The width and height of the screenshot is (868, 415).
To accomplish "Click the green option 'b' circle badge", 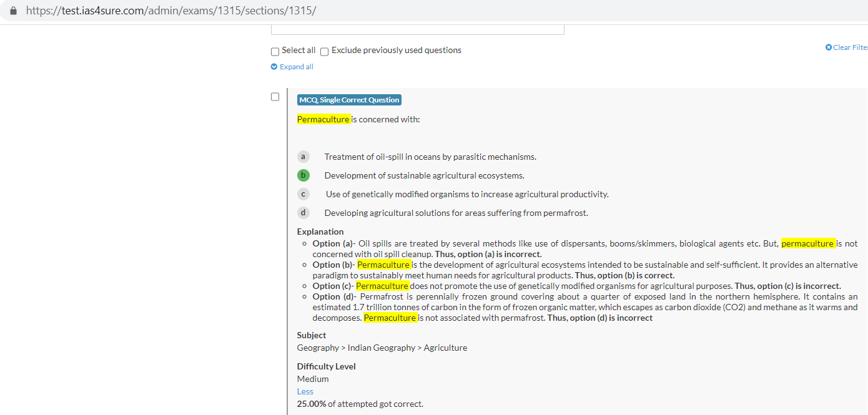I will (x=303, y=175).
